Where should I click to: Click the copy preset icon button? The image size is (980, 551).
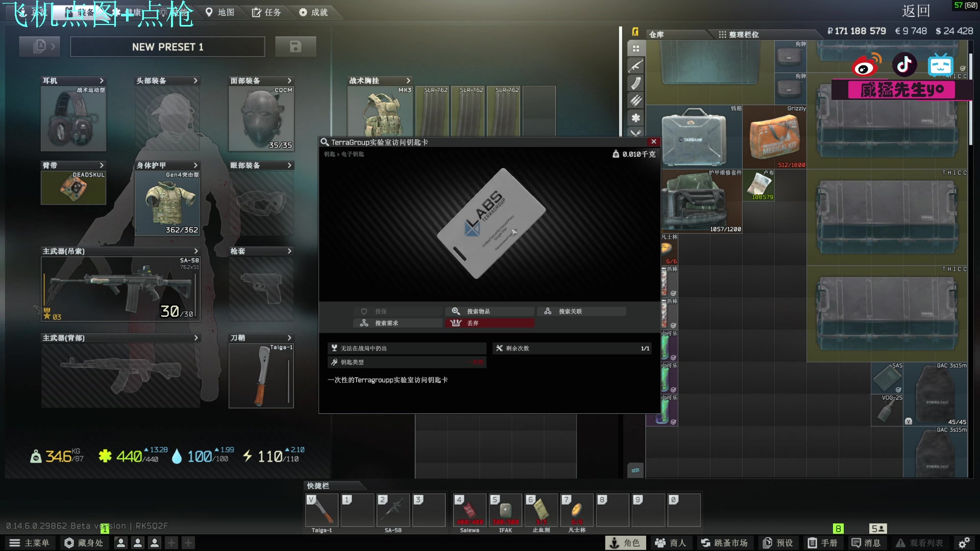pos(39,46)
